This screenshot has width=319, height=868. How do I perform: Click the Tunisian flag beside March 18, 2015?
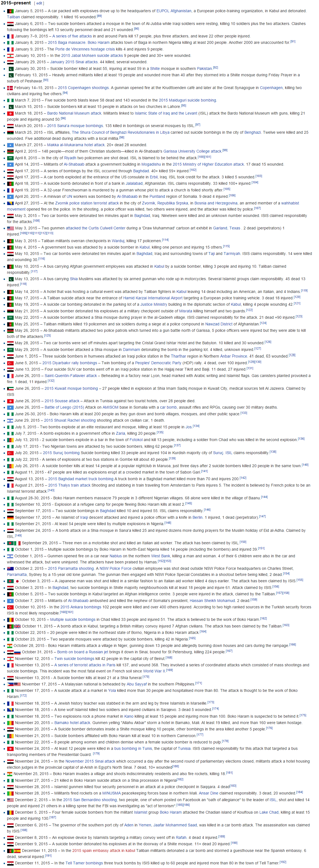10,113
